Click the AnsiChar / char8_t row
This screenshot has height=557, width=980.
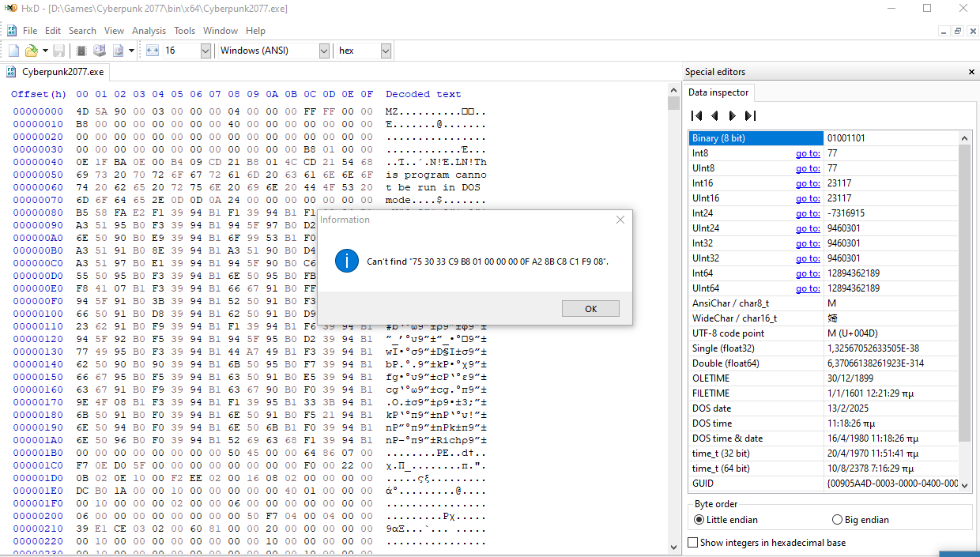824,303
